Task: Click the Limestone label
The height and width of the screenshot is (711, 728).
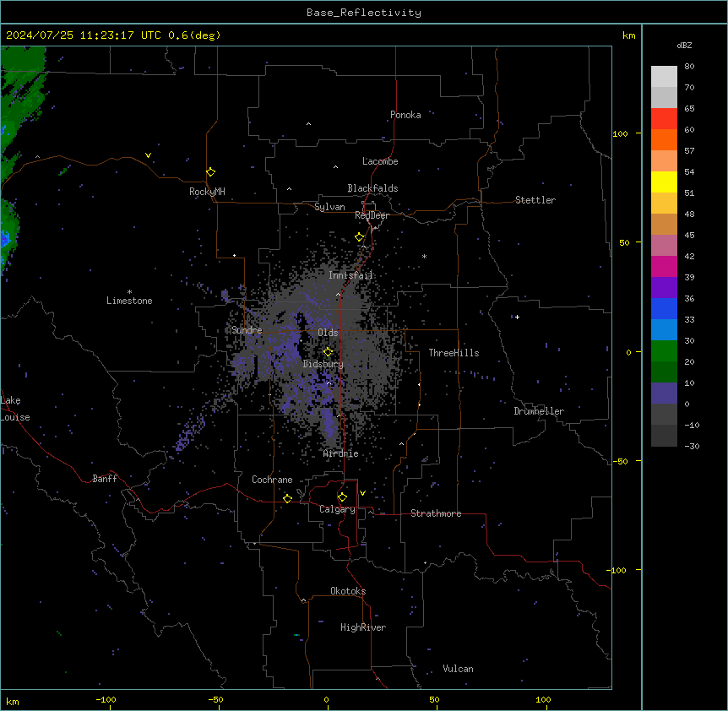Action: (129, 301)
